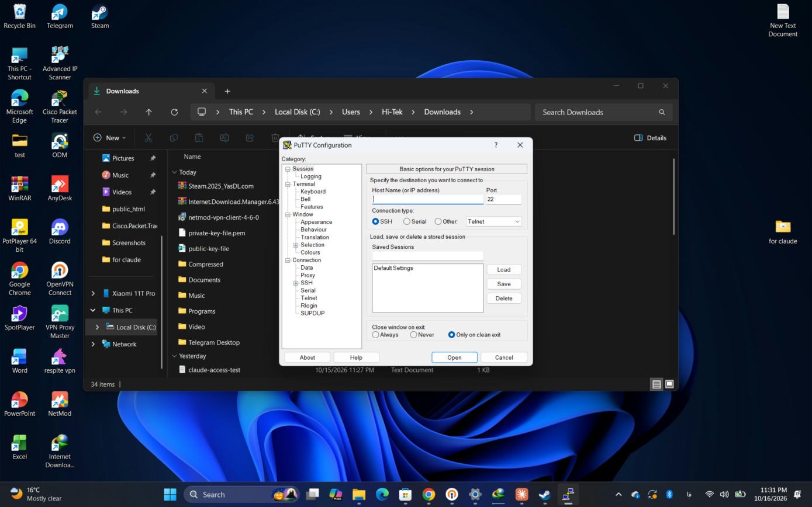The width and height of the screenshot is (812, 507).
Task: Select Logging in PuTTY category tree
Action: pos(310,176)
